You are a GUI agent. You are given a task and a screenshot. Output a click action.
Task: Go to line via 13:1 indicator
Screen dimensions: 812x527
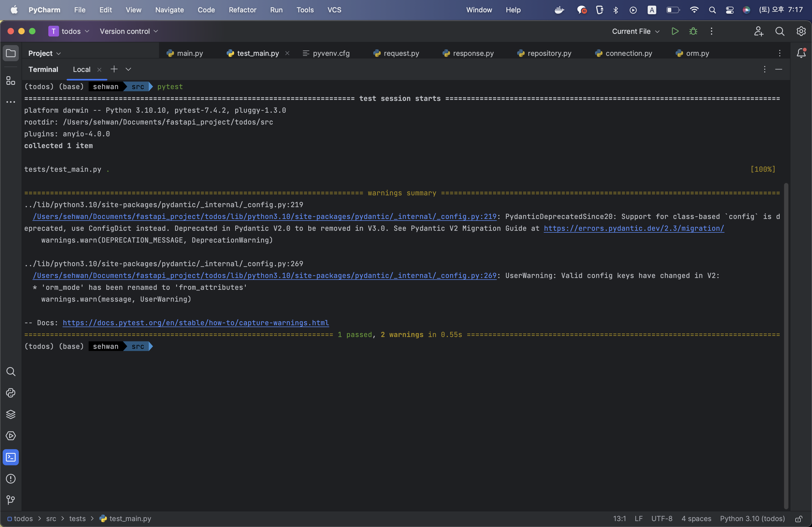(x=619, y=518)
